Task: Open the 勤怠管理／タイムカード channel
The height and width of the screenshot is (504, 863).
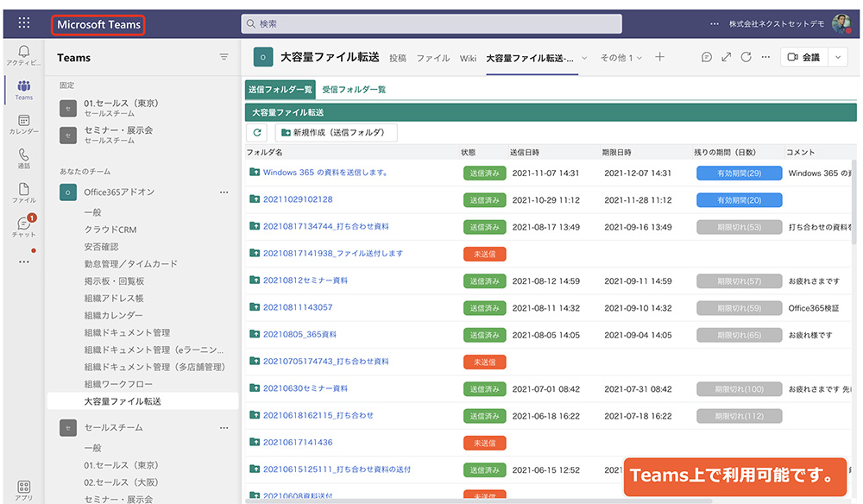Action: click(x=131, y=263)
